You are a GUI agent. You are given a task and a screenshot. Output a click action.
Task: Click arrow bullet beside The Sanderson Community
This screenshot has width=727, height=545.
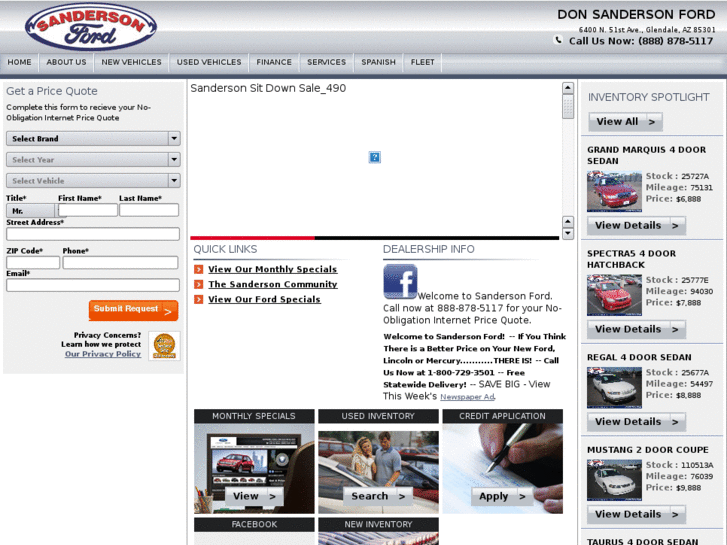198,284
